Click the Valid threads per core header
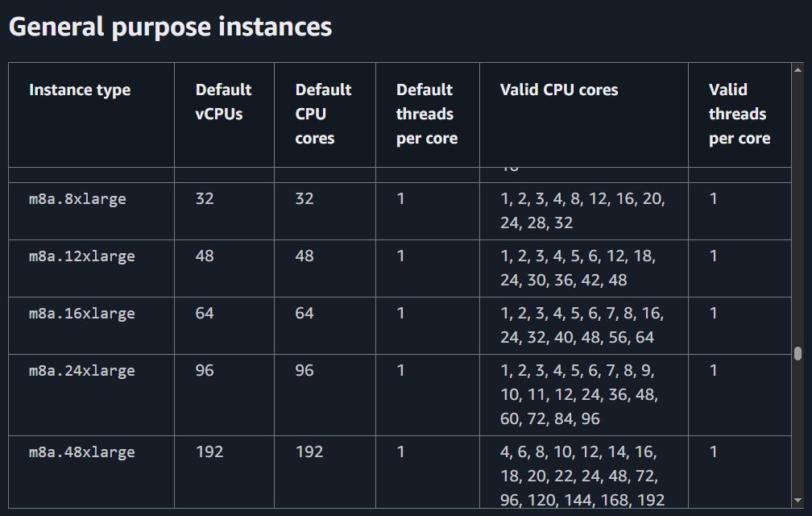The width and height of the screenshot is (812, 516). tap(739, 114)
